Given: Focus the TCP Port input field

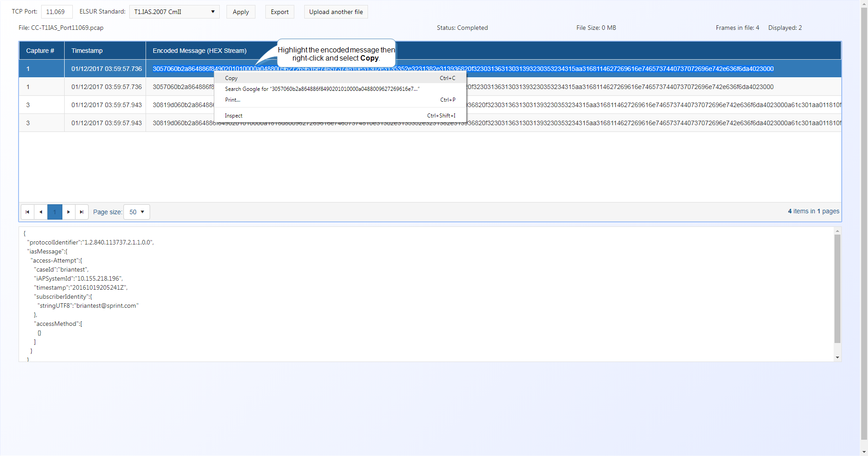Looking at the screenshot, I should (x=57, y=12).
